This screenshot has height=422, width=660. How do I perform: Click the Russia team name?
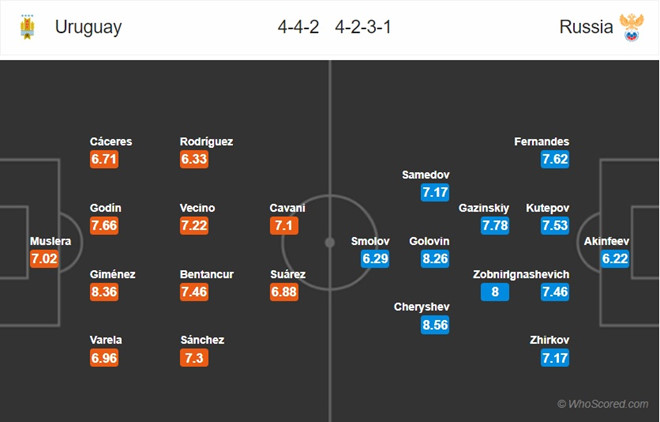pos(587,28)
